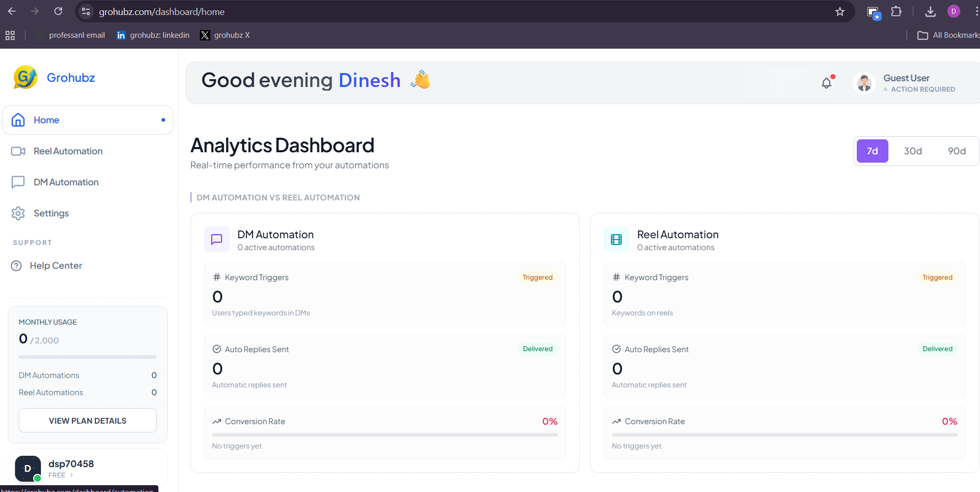The image size is (980, 492).
Task: Open Settings via the gear icon
Action: click(19, 213)
